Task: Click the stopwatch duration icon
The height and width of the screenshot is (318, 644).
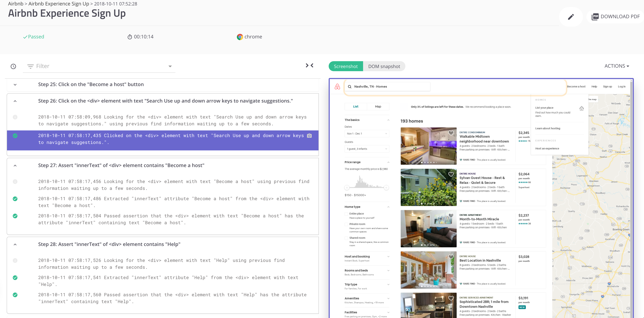Action: click(130, 37)
